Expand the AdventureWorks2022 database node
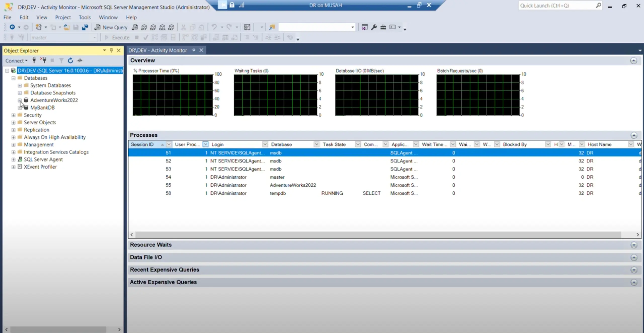 20,100
